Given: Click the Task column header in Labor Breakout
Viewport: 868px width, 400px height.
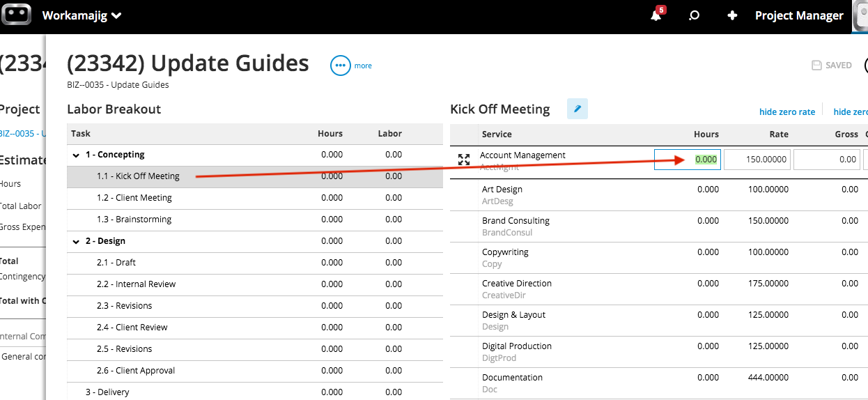Looking at the screenshot, I should (81, 134).
